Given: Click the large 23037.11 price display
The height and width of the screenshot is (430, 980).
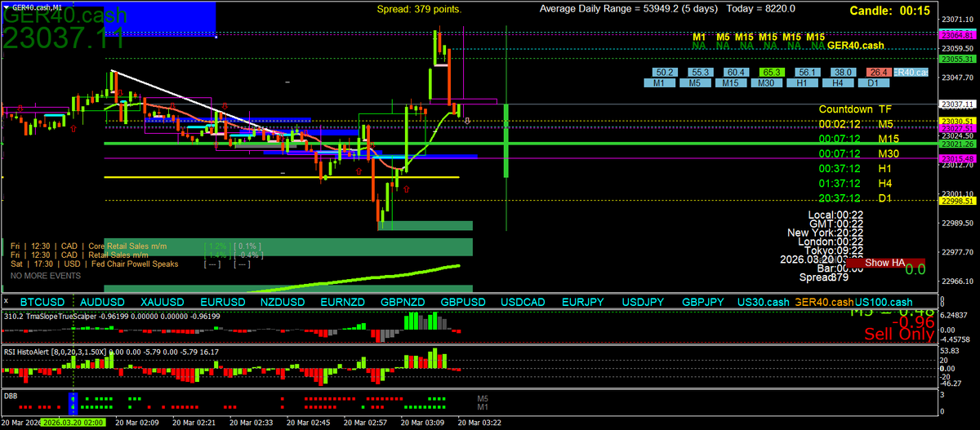Looking at the screenshot, I should pyautogui.click(x=64, y=37).
